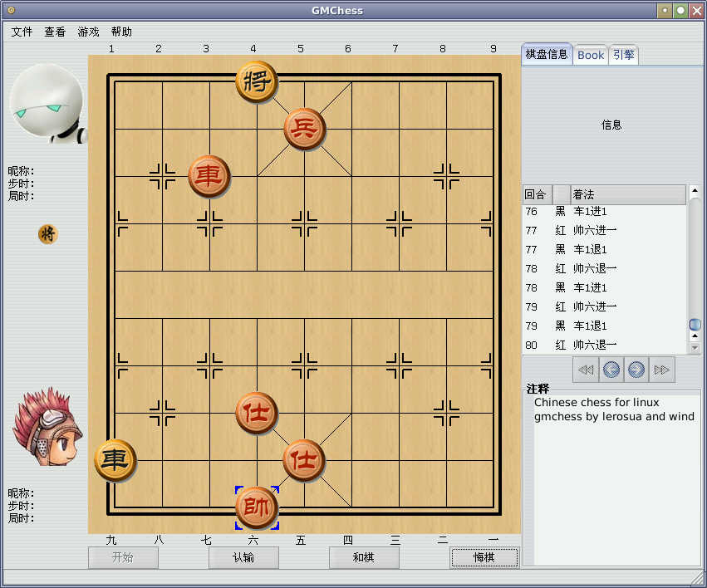Viewport: 707px width, 588px height.
Task: Open the 游戏 menu
Action: [88, 32]
